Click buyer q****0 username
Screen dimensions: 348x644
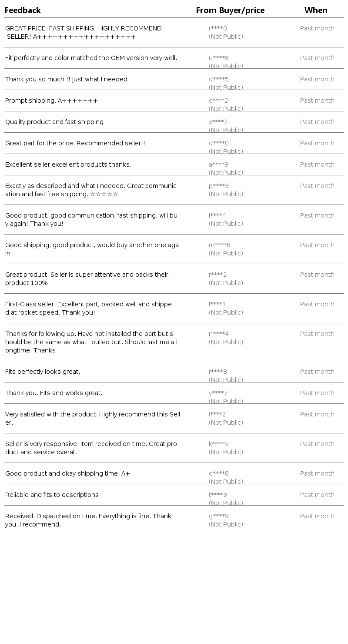(219, 143)
